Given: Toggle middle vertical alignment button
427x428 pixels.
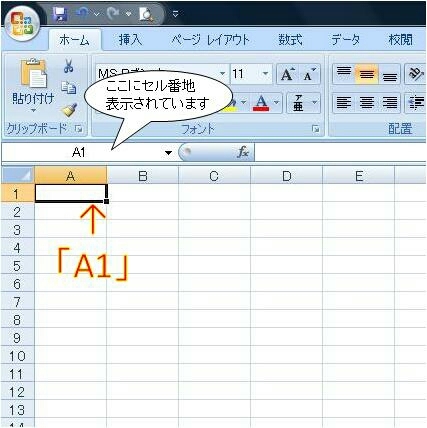Looking at the screenshot, I should [x=366, y=74].
